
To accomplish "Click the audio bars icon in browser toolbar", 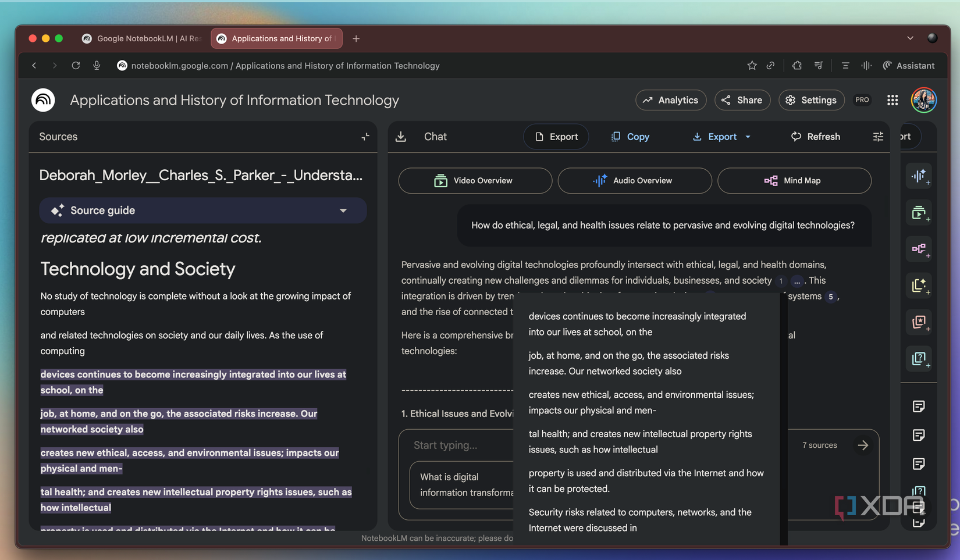I will coord(866,66).
